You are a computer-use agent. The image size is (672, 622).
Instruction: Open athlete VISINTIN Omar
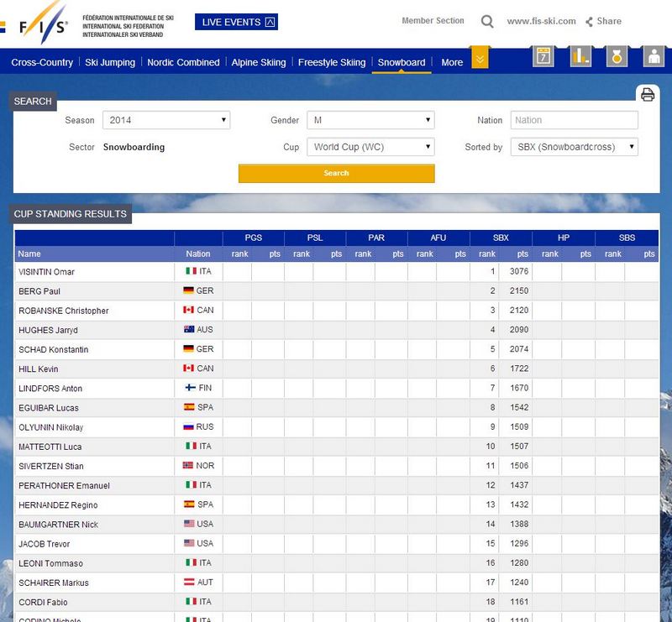click(47, 272)
